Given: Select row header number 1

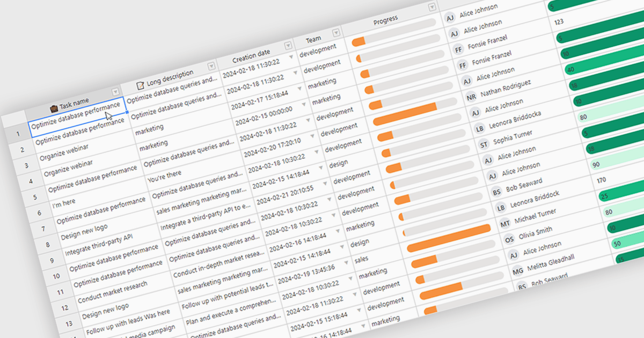Looking at the screenshot, I should [18, 134].
